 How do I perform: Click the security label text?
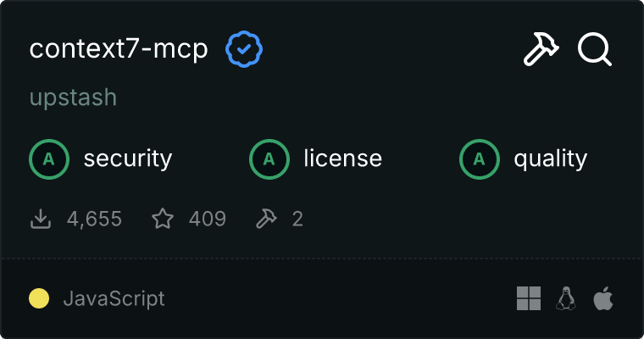[128, 159]
